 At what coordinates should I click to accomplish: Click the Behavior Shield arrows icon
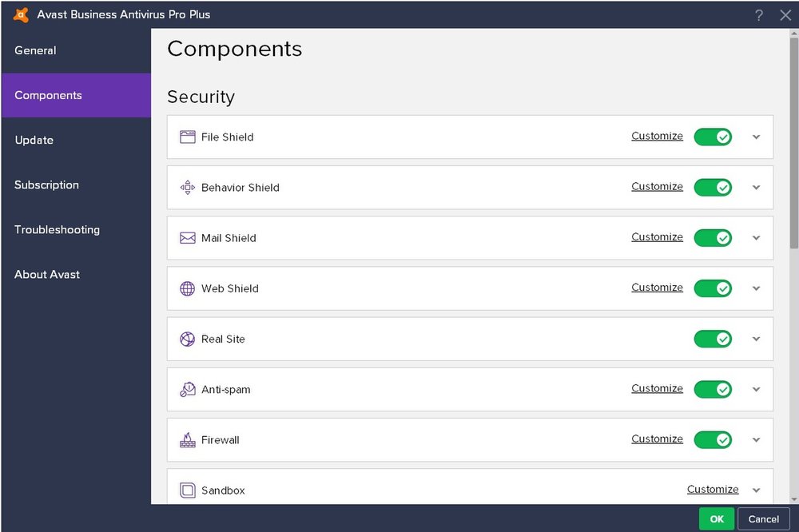(187, 187)
